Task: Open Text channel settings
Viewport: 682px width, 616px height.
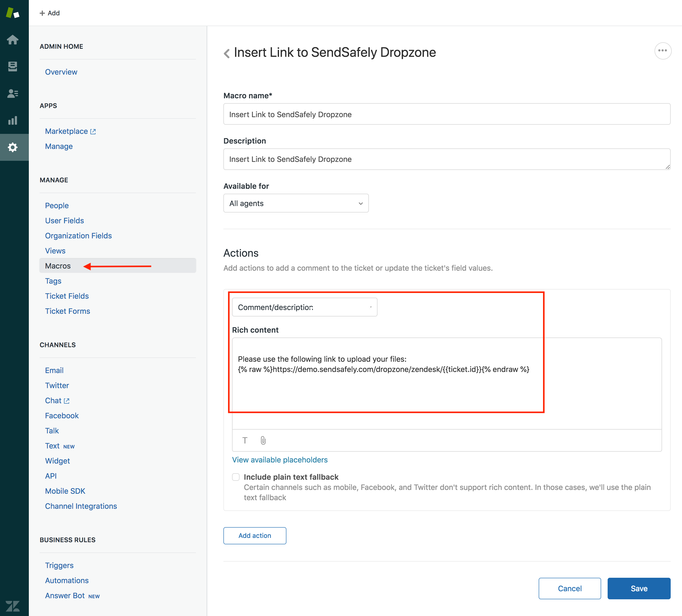Action: pyautogui.click(x=53, y=446)
